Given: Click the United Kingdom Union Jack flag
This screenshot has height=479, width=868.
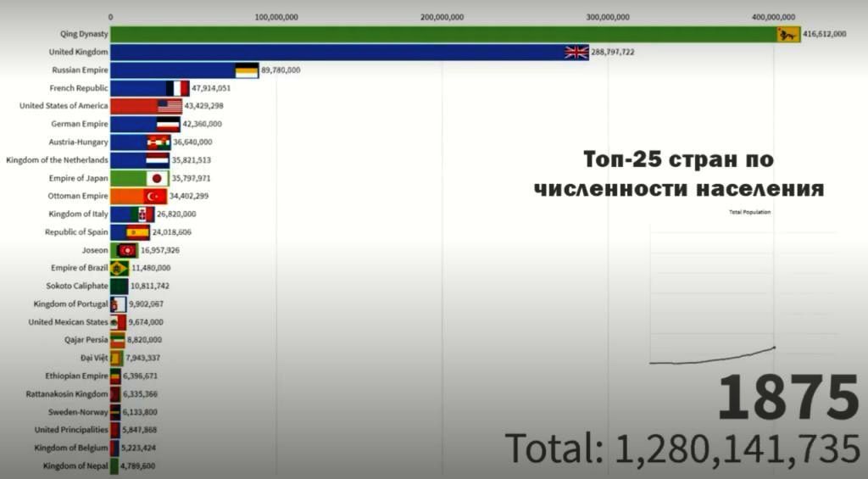Looking at the screenshot, I should coord(576,52).
